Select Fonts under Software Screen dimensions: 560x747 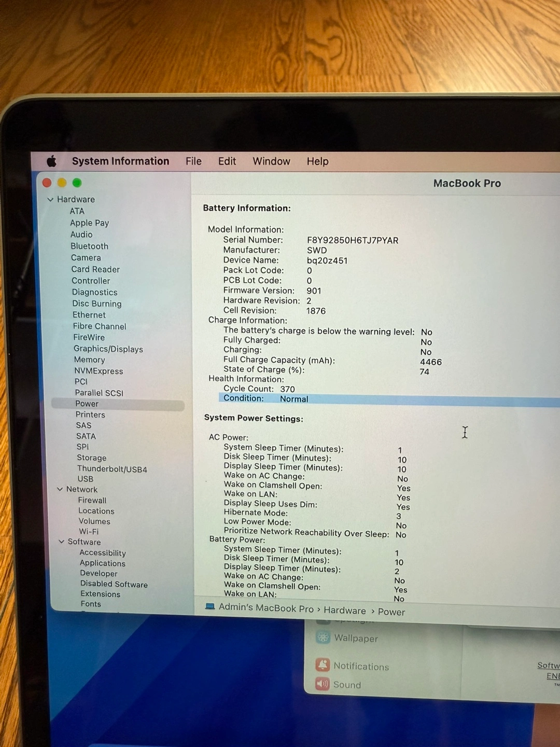91,604
